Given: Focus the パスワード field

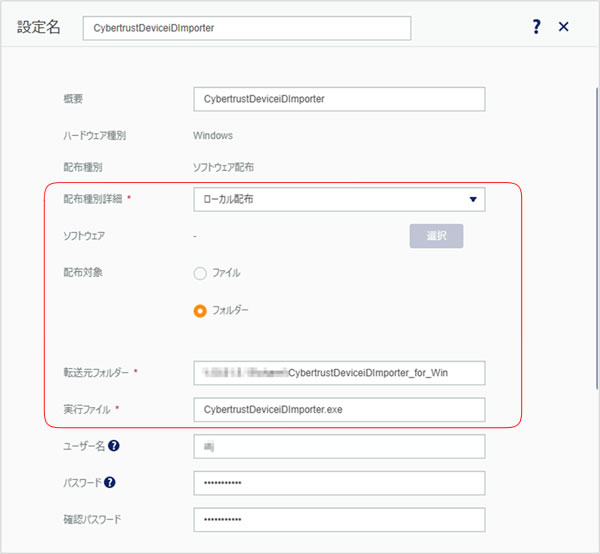Looking at the screenshot, I should (x=339, y=483).
